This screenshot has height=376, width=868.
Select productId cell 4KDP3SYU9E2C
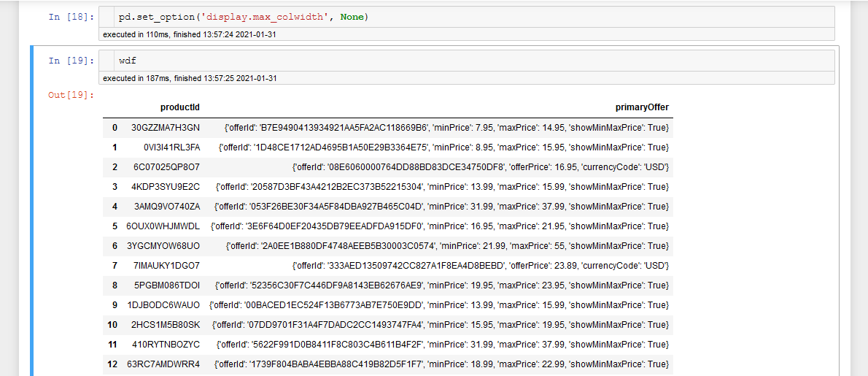click(x=166, y=187)
